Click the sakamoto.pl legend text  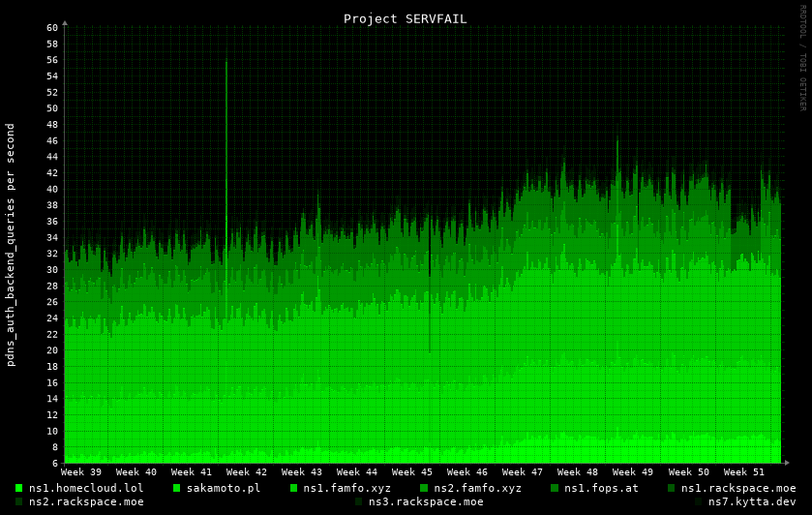[224, 488]
